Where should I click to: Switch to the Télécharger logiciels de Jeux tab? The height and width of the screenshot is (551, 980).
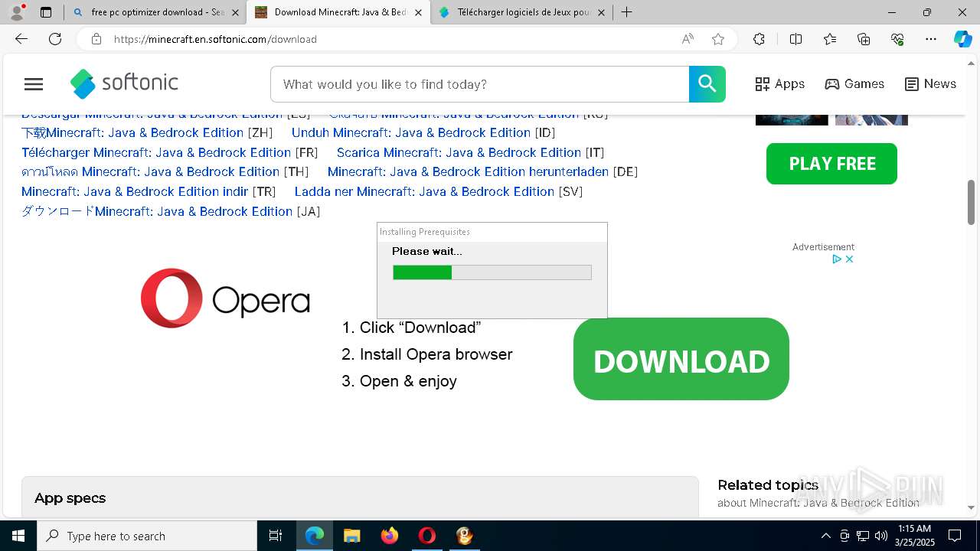[x=523, y=12]
